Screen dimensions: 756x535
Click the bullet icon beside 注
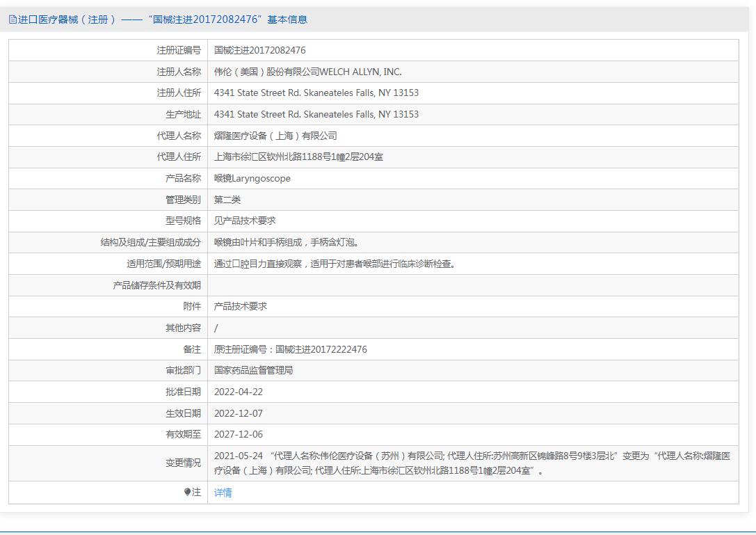pyautogui.click(x=188, y=492)
